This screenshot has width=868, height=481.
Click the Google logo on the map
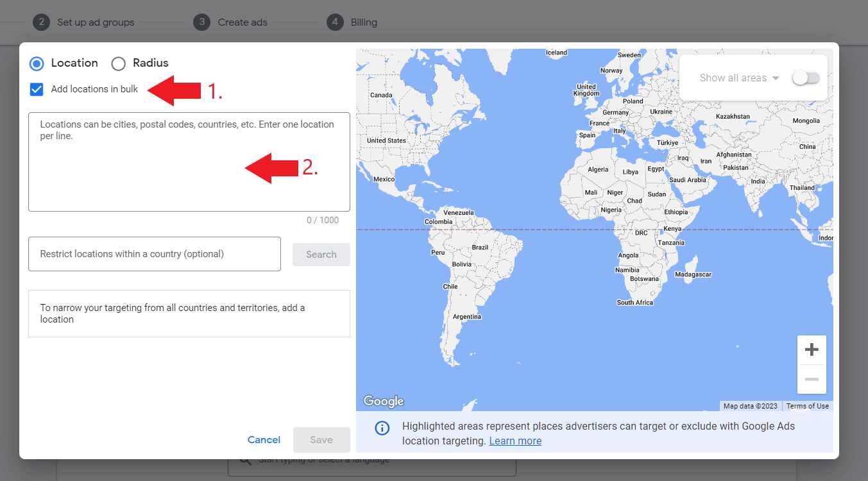383,400
